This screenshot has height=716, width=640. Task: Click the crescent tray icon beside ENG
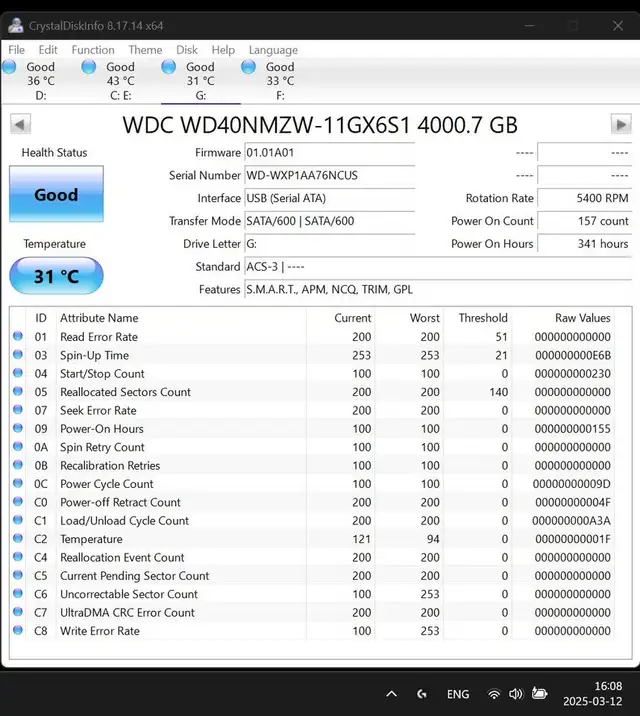[x=422, y=694]
